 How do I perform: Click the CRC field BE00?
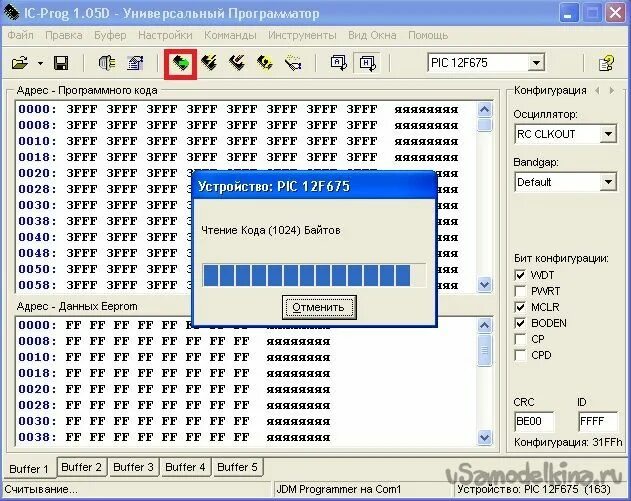[x=534, y=421]
